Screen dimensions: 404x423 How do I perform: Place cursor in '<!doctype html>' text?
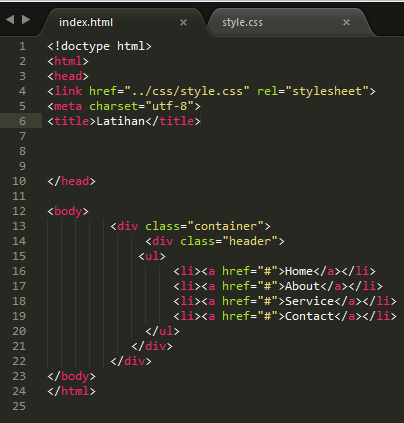click(99, 46)
